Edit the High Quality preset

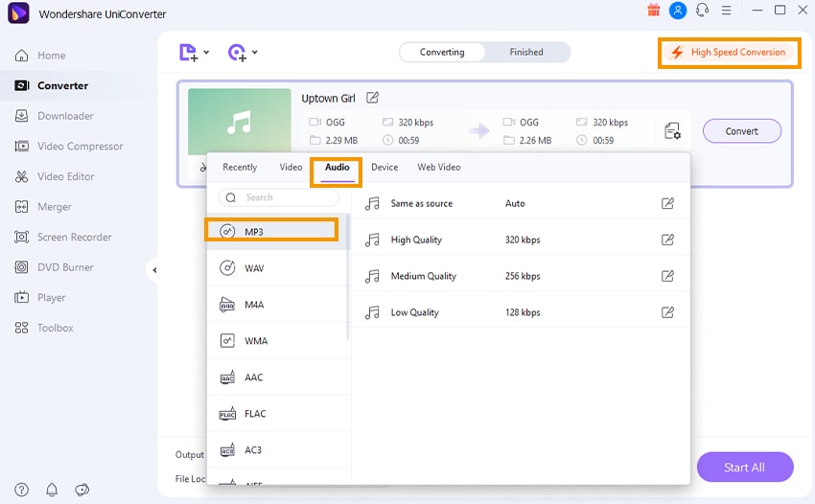(x=667, y=240)
